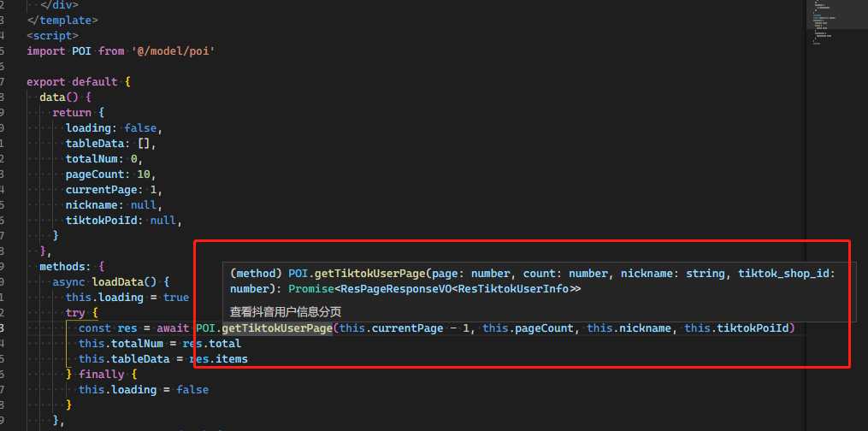Click 'const' before the res declaration
868x431 pixels.
95,328
